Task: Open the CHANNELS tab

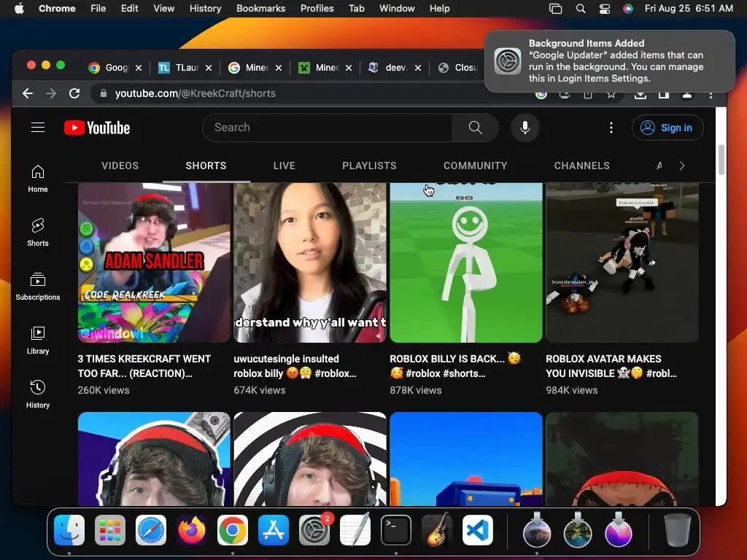Action: click(581, 166)
